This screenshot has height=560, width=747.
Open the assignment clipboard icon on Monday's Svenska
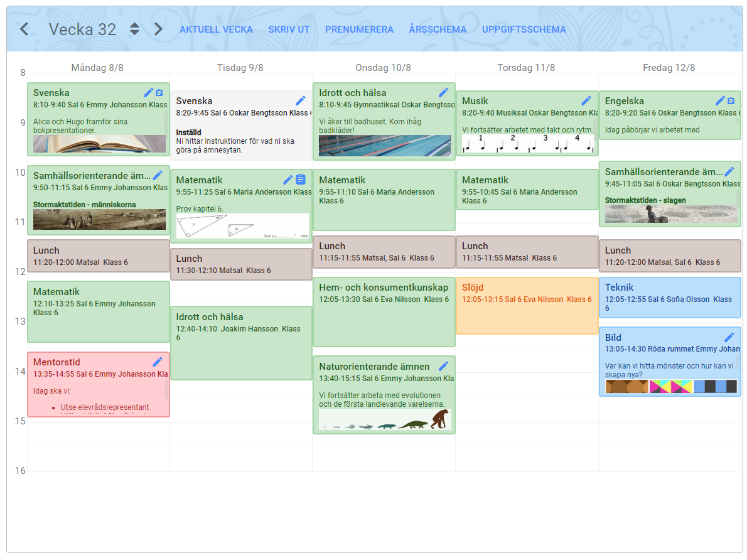tap(159, 93)
